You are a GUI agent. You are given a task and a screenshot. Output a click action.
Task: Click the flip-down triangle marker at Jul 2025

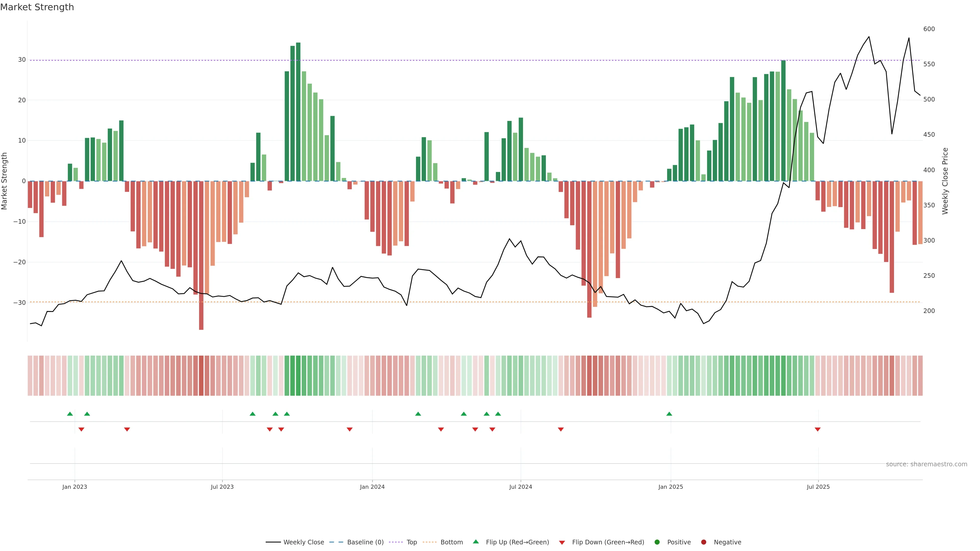[817, 429]
